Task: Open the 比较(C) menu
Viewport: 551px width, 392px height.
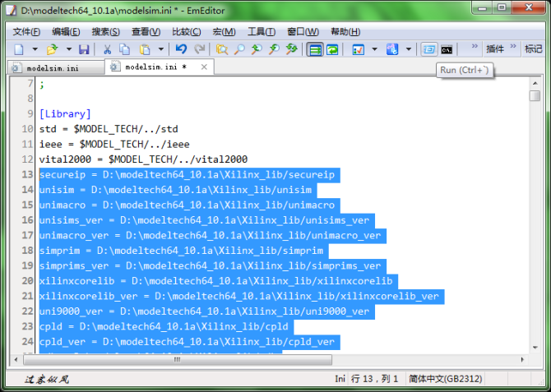Action: [x=186, y=32]
